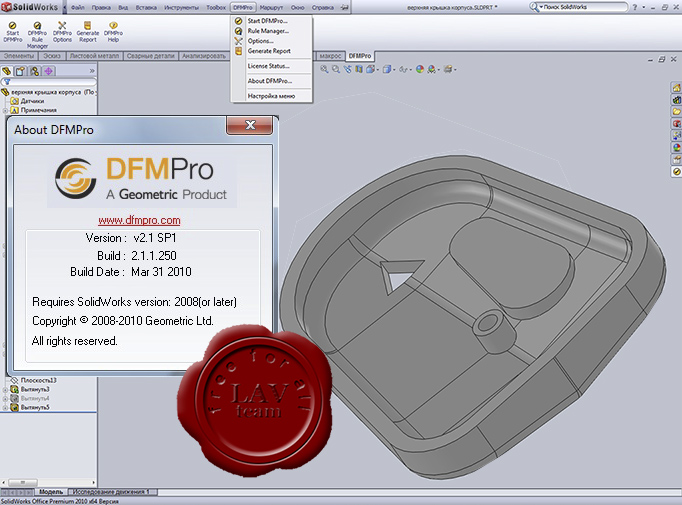Click SolidWorks search magnifier icon

pos(534,7)
